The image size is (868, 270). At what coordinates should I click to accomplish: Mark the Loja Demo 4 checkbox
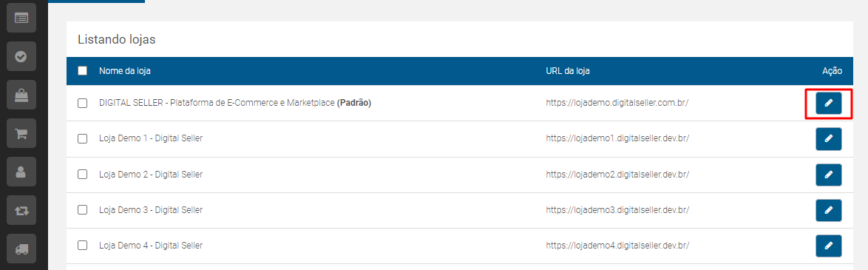tap(83, 245)
